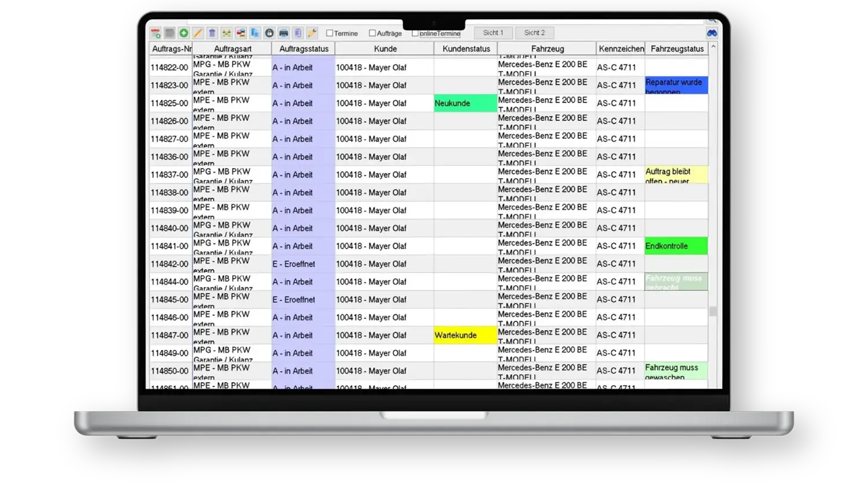Sort by Fahrzeug column header
Image resolution: width=868 pixels, height=488 pixels.
[547, 49]
